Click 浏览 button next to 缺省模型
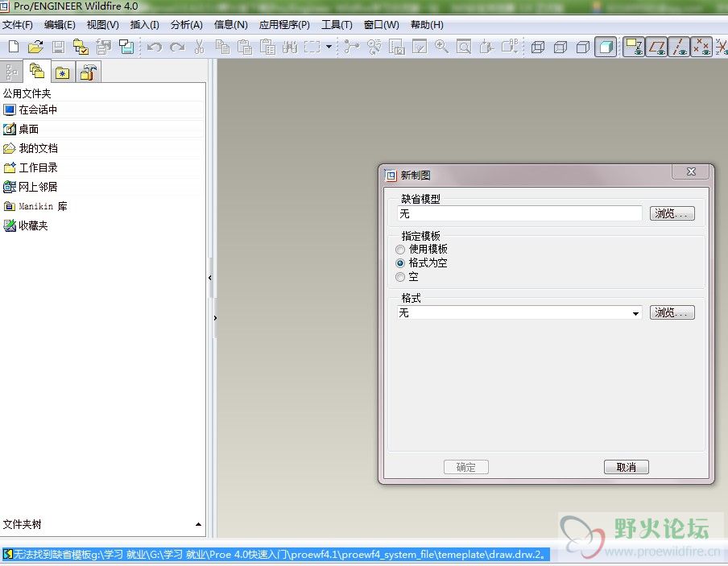Screen dimensions: 728x566 672,213
